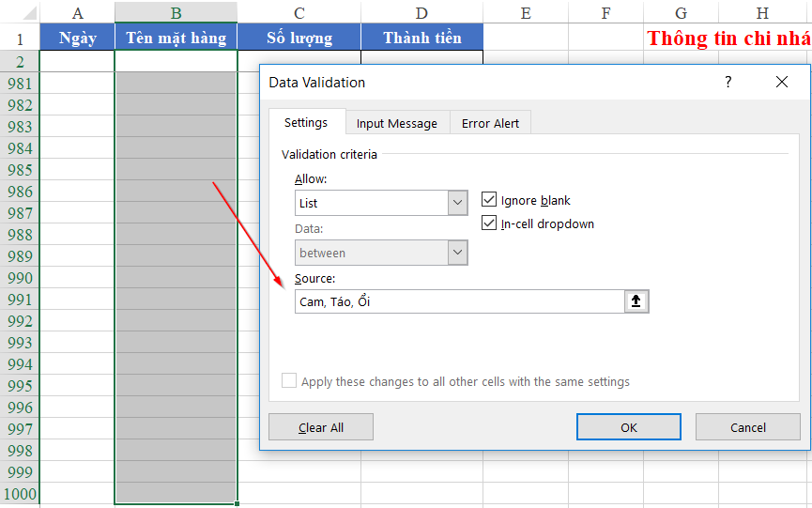Screen dimensions: 812x508
Task: Click the Thành tiền header cell
Action: (x=422, y=38)
